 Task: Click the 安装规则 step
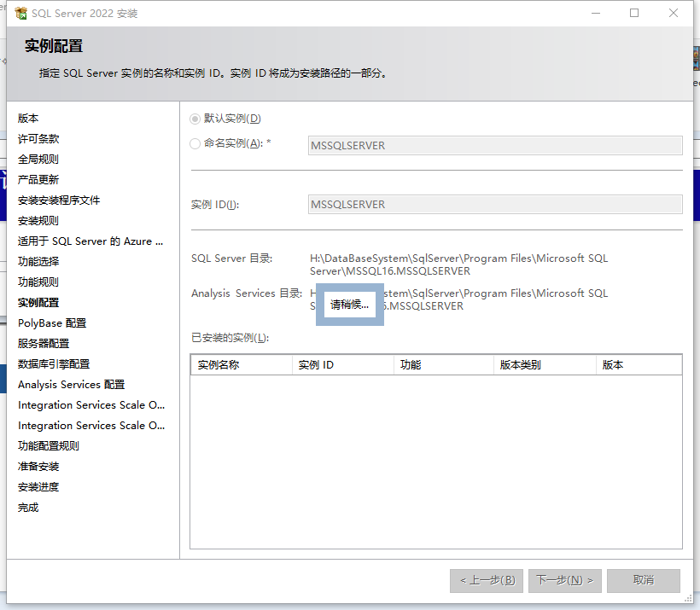click(38, 221)
